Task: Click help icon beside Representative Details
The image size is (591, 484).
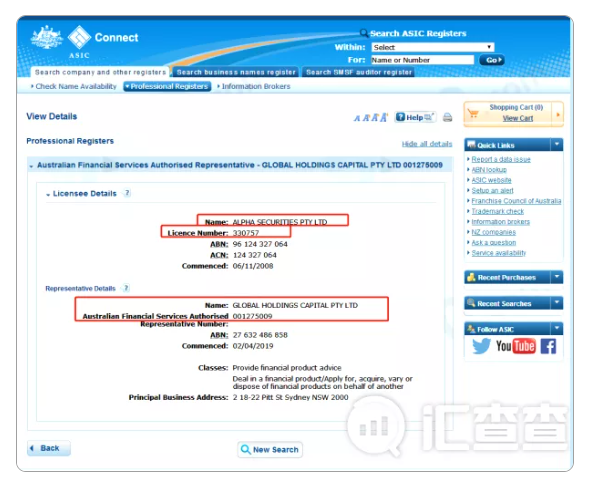Action: tap(126, 288)
